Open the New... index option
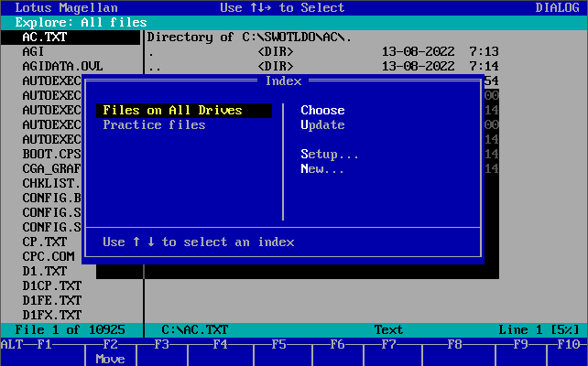The height and width of the screenshot is (366, 588). coord(322,169)
